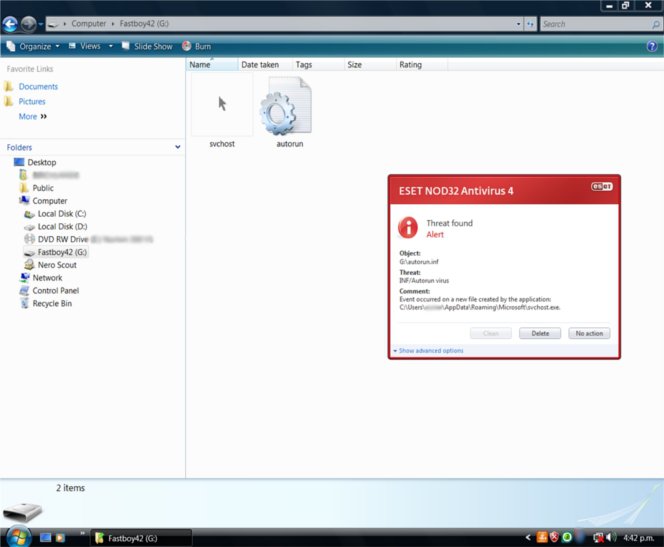Viewport: 664px width, 547px height.
Task: Collapse the Folders pane chevron
Action: 178,147
